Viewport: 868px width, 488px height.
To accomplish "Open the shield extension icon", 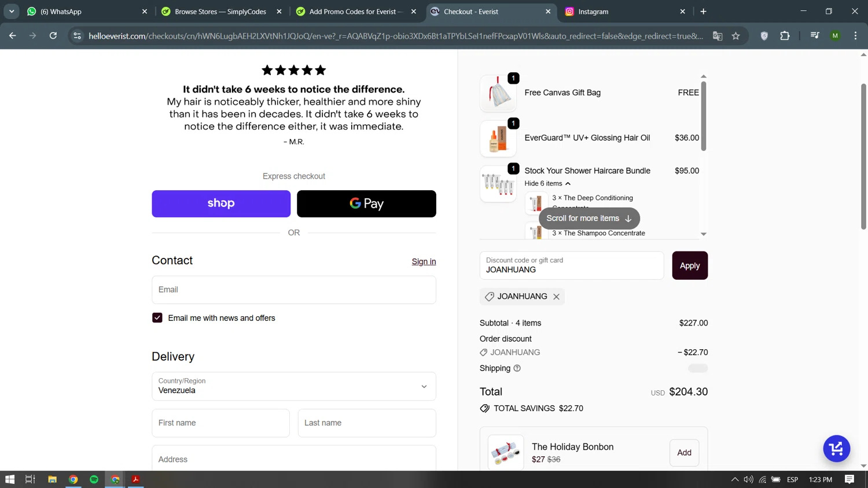I will (764, 36).
